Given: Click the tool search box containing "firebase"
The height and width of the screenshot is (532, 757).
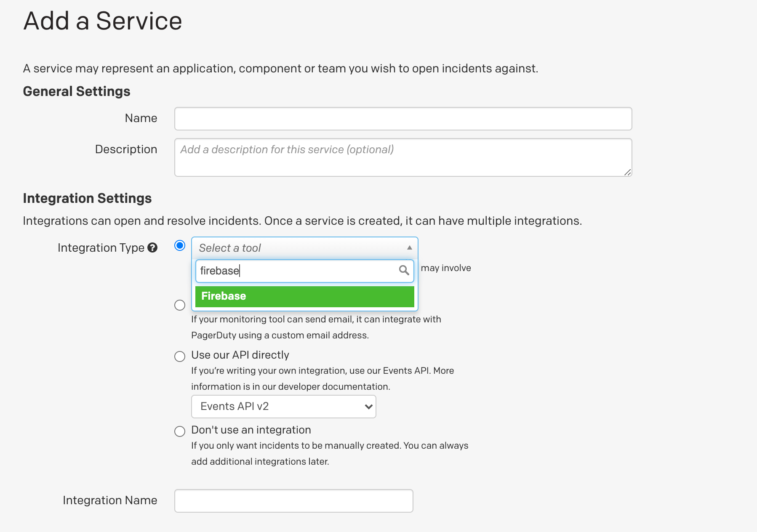Looking at the screenshot, I should click(x=297, y=271).
